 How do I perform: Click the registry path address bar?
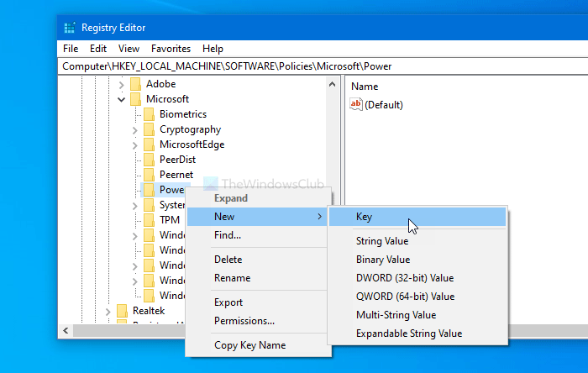click(x=323, y=66)
